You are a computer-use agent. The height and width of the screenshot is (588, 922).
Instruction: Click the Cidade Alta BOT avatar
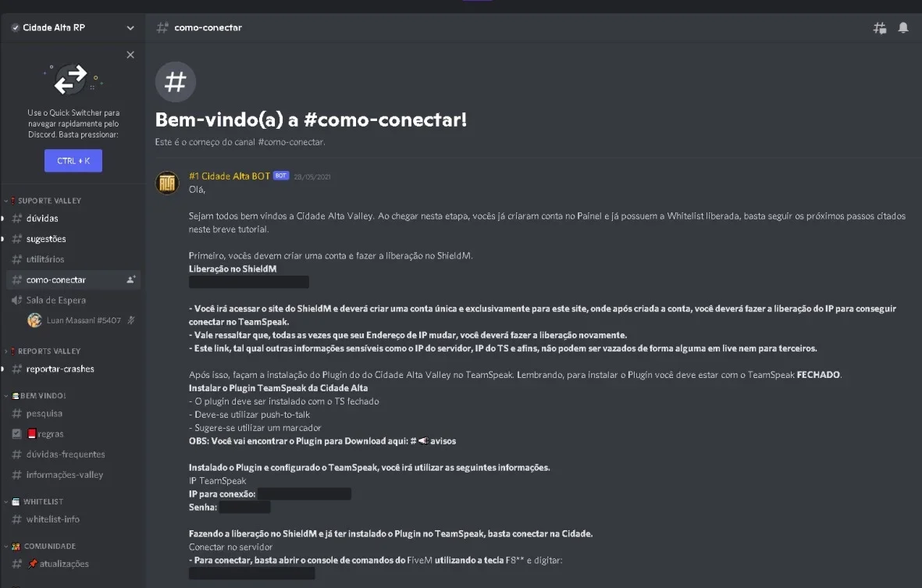[167, 183]
